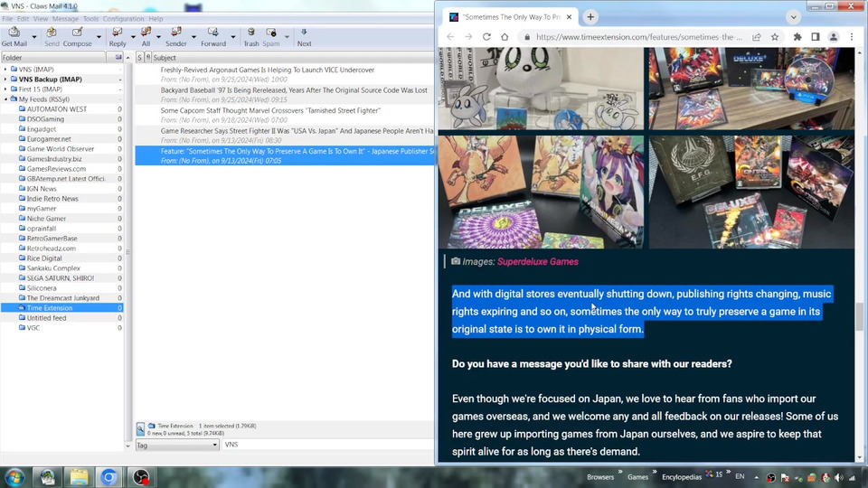Open Get Mail dropdown arrow
The width and height of the screenshot is (868, 488).
[34, 37]
